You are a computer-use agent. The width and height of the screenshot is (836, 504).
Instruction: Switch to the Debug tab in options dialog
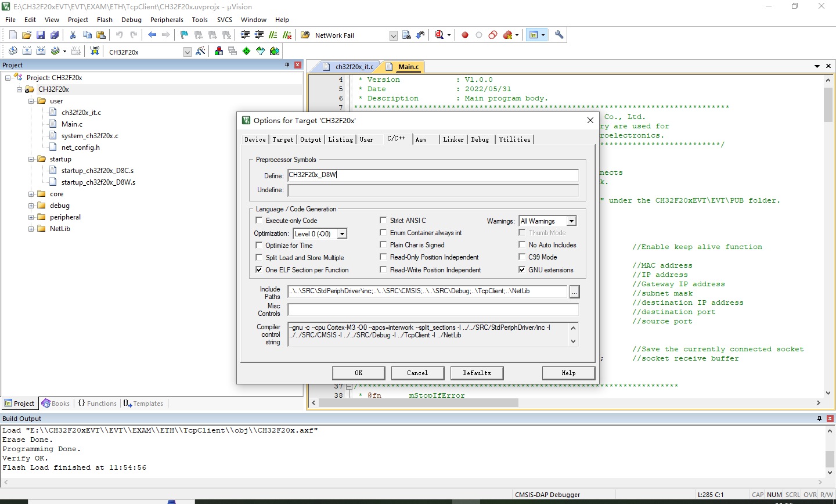[480, 139]
